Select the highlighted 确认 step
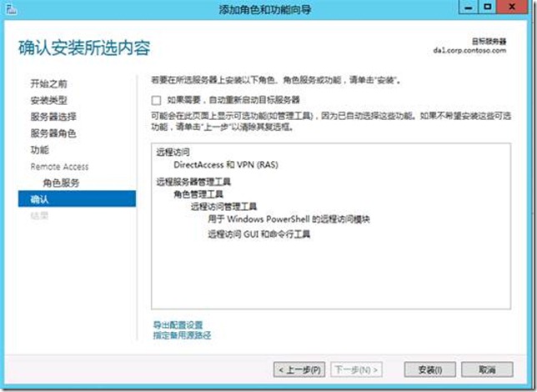 (77, 199)
